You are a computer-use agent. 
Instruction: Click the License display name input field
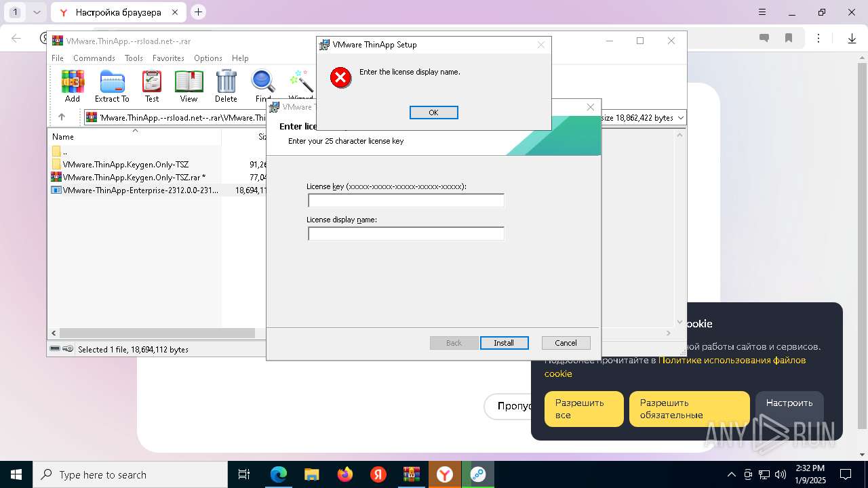click(x=406, y=234)
